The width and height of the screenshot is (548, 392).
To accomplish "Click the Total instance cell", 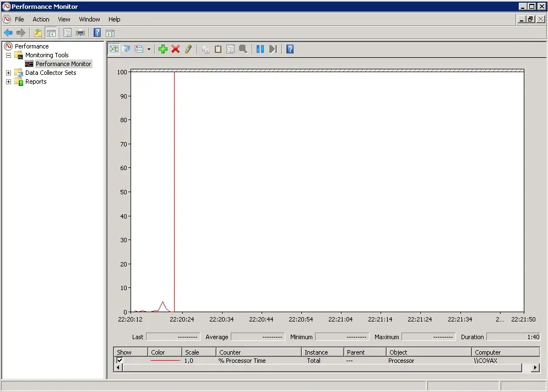I will coord(313,361).
